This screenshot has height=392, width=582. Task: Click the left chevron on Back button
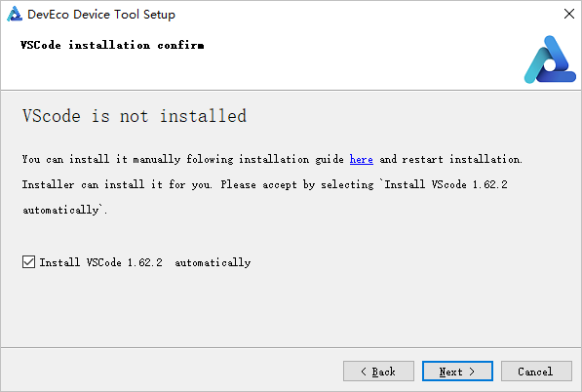tap(364, 372)
